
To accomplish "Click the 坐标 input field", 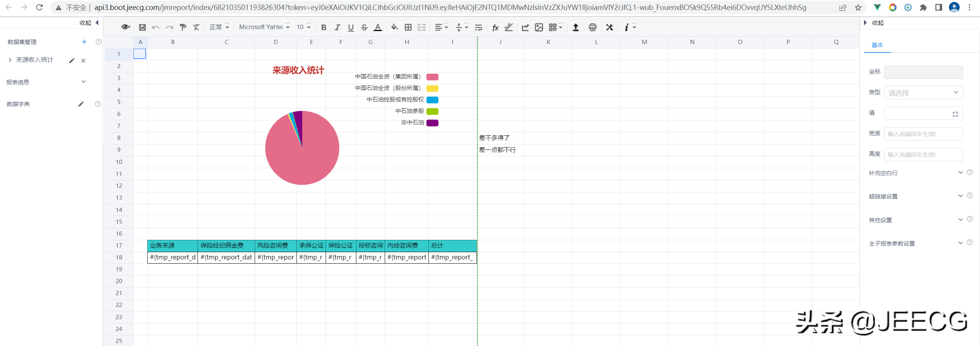I will click(x=923, y=72).
